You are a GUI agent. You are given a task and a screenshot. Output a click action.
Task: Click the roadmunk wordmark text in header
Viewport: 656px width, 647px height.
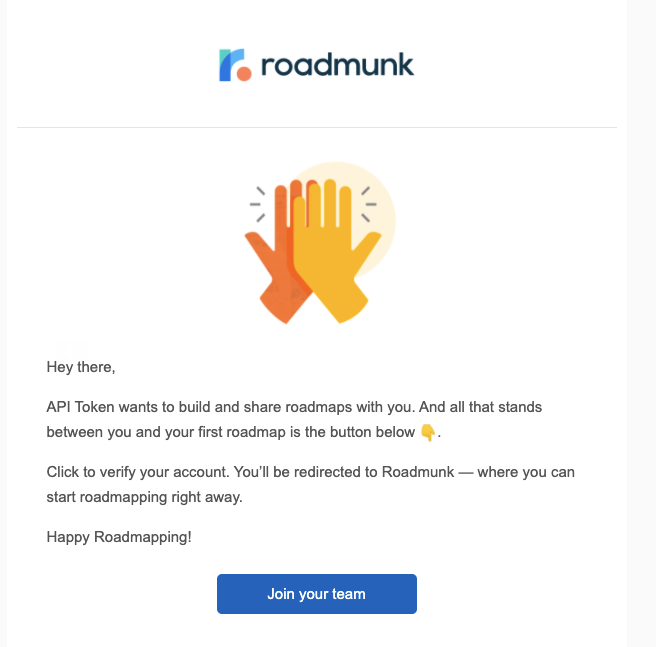(x=337, y=66)
